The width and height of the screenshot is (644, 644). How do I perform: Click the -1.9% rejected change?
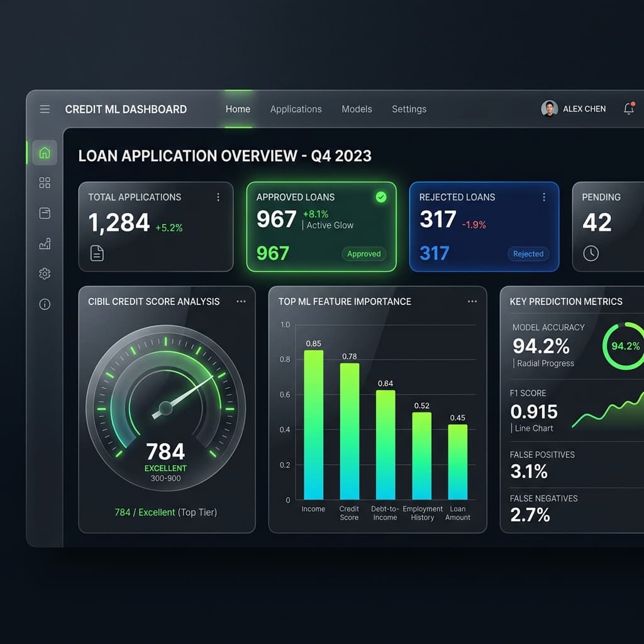[x=474, y=225]
